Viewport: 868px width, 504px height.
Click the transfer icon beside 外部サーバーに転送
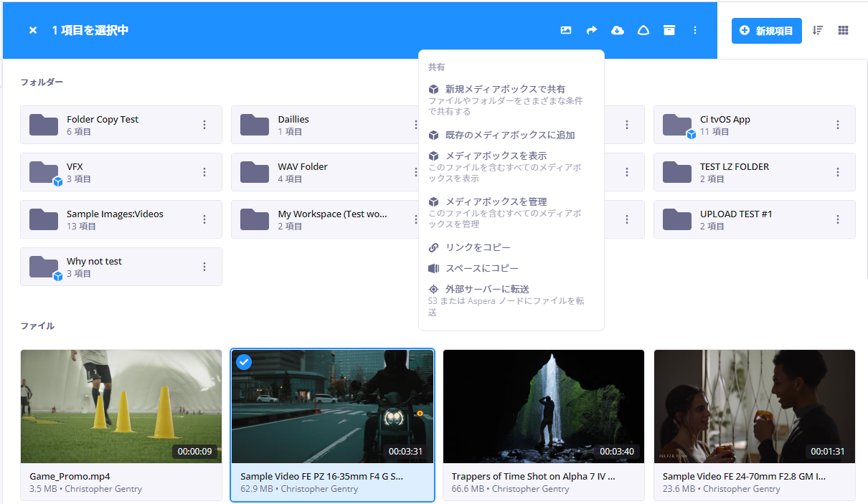[433, 289]
